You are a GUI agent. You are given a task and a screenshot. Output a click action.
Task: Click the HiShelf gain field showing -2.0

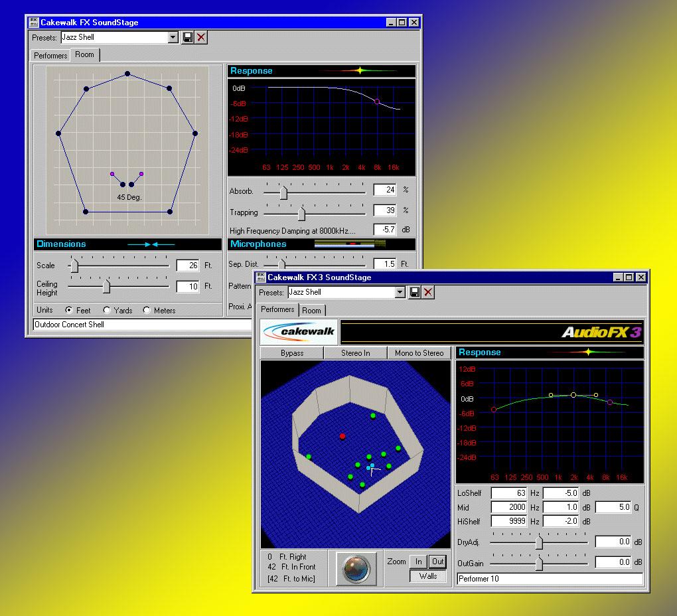pyautogui.click(x=561, y=522)
